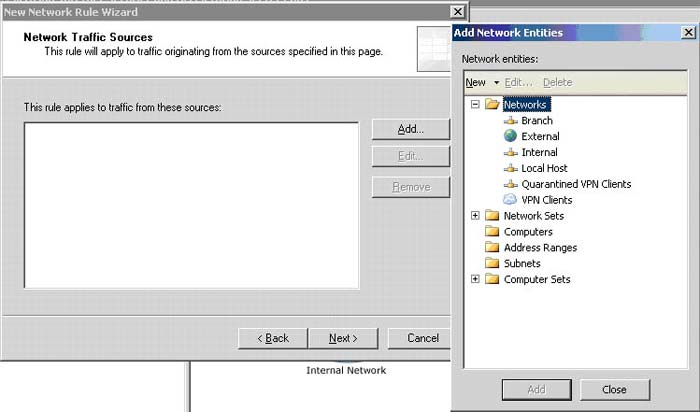This screenshot has height=412, width=700.
Task: Close the Add Network Entities window
Action: click(688, 32)
